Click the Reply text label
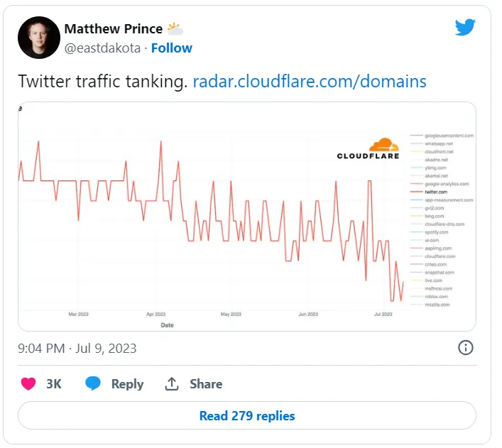Image resolution: width=502 pixels, height=448 pixels. (127, 384)
